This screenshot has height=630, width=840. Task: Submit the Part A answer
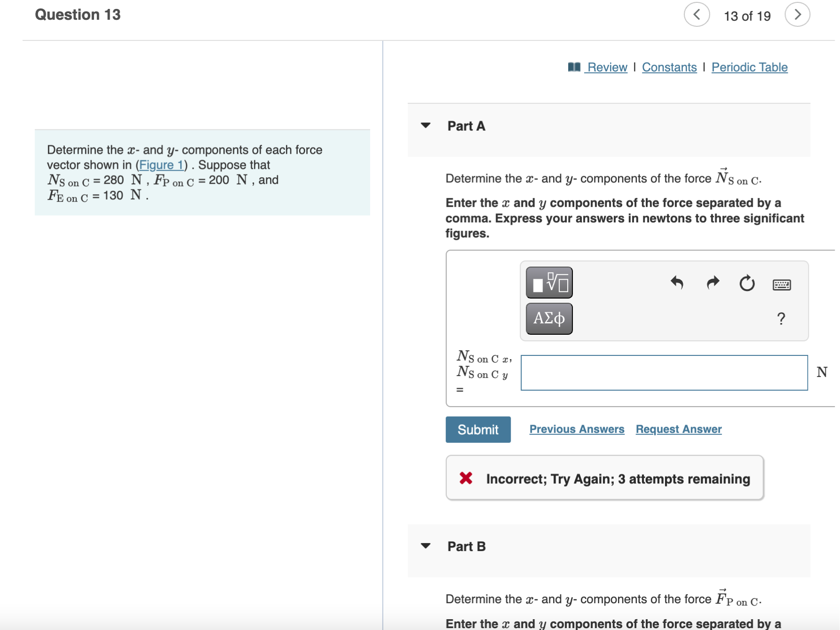[x=478, y=429]
